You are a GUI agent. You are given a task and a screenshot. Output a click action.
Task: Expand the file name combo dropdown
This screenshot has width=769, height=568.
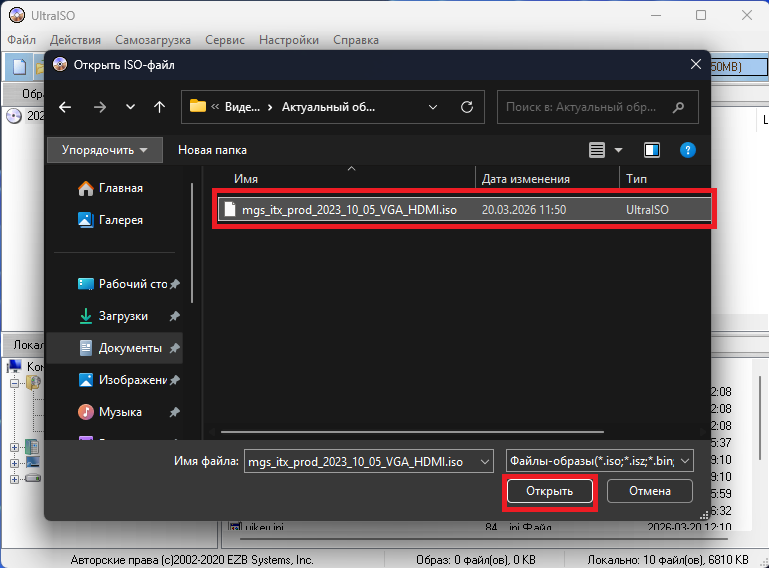485,462
